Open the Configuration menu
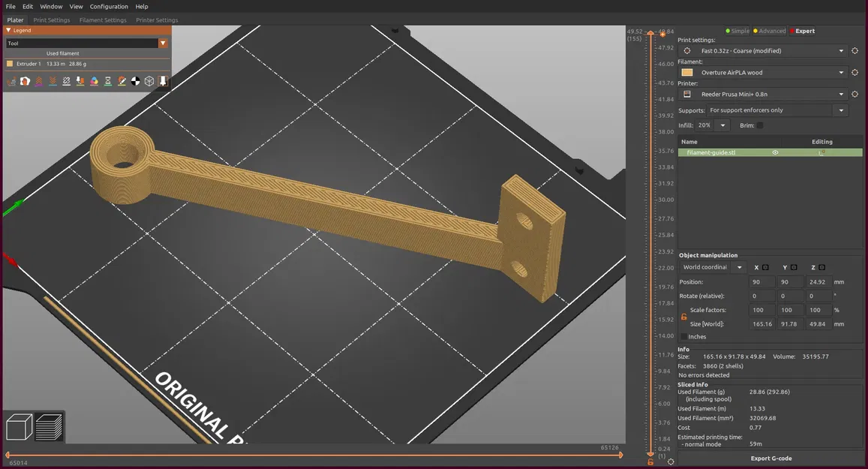 109,7
